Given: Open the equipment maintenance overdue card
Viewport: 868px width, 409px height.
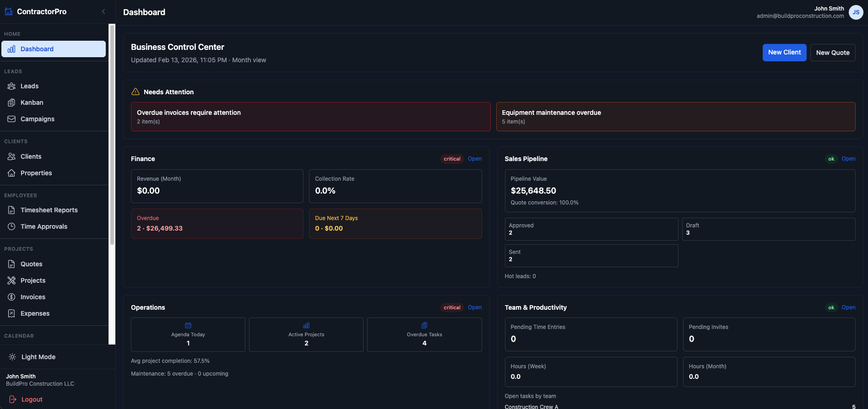Looking at the screenshot, I should 676,117.
